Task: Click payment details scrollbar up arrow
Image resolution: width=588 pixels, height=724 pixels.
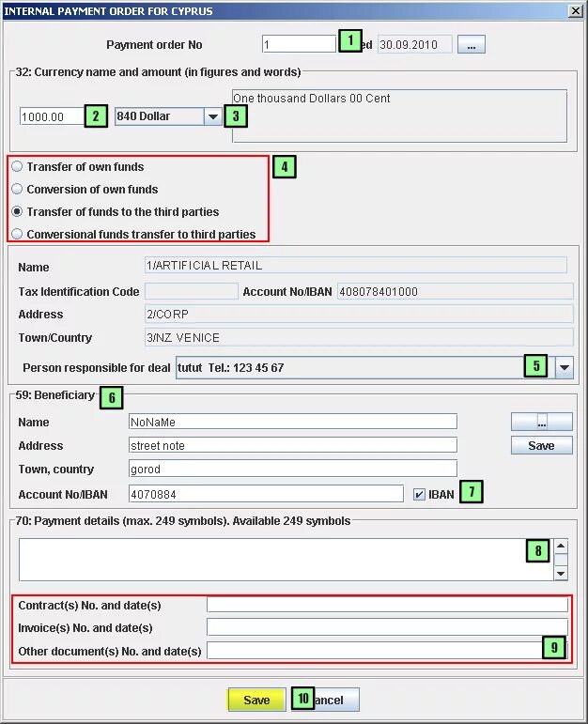Action: 561,547
